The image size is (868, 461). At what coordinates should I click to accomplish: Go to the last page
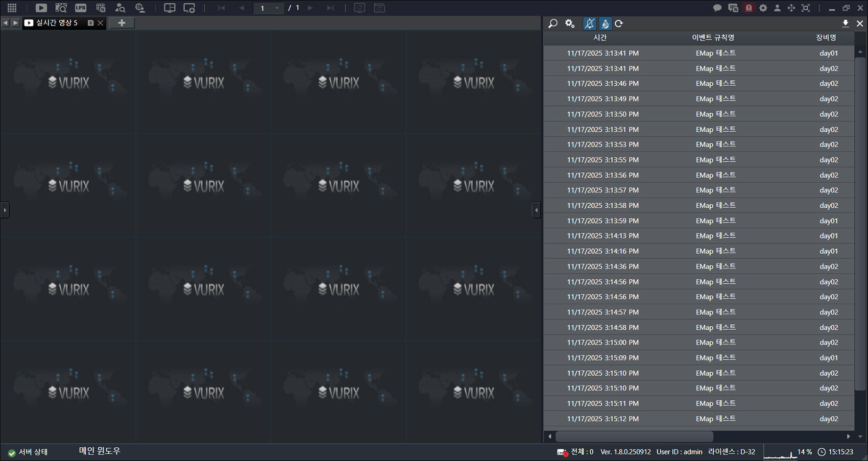tap(330, 8)
